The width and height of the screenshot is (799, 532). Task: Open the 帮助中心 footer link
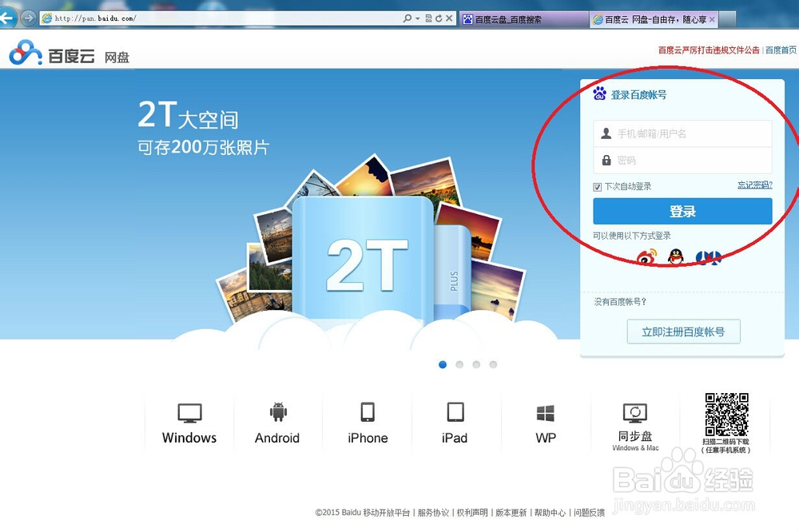click(550, 512)
